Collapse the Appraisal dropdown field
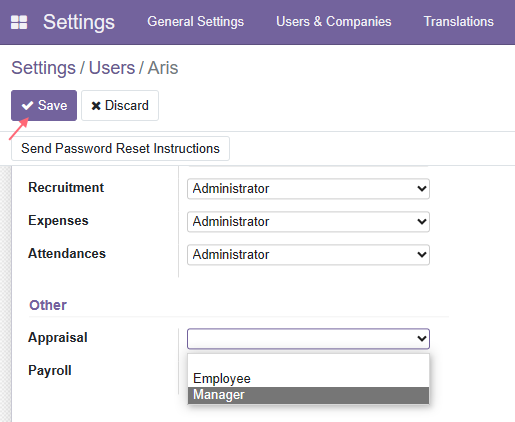Screen dimensions: 515x422 click(308, 339)
